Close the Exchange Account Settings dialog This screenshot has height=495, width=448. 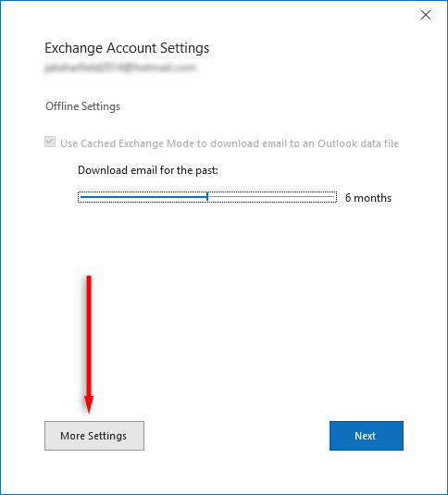(425, 15)
